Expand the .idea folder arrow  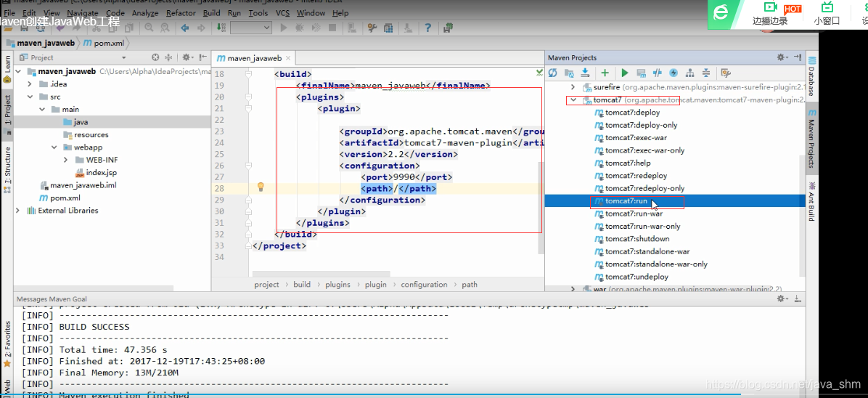coord(30,84)
